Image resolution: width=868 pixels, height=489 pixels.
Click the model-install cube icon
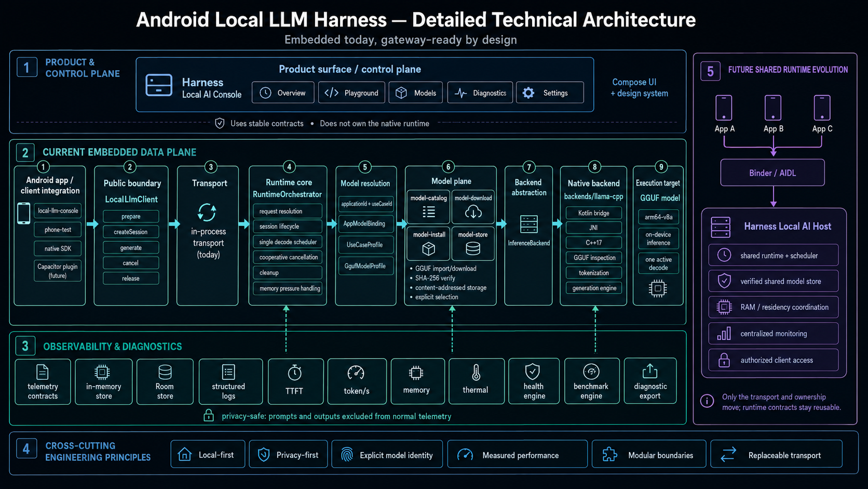pyautogui.click(x=429, y=249)
